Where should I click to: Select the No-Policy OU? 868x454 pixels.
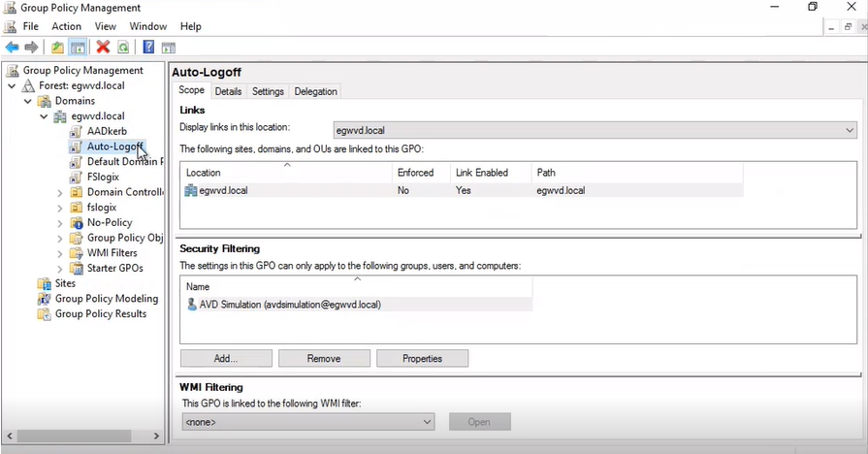pos(110,222)
